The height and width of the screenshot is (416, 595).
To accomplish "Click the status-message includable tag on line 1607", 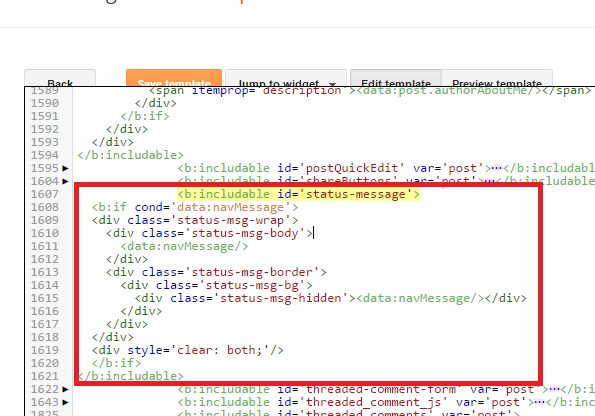I will pyautogui.click(x=299, y=194).
